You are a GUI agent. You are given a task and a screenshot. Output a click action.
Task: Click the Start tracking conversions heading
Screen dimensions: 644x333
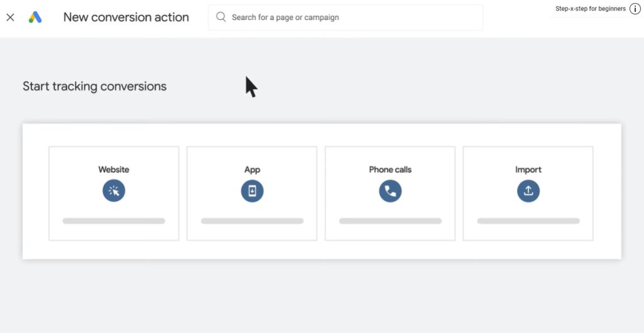94,87
